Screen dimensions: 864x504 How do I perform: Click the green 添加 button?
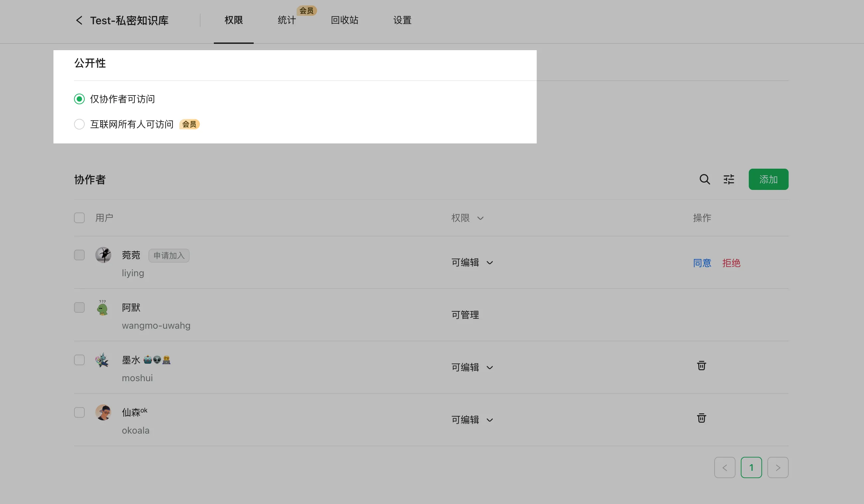pos(768,179)
